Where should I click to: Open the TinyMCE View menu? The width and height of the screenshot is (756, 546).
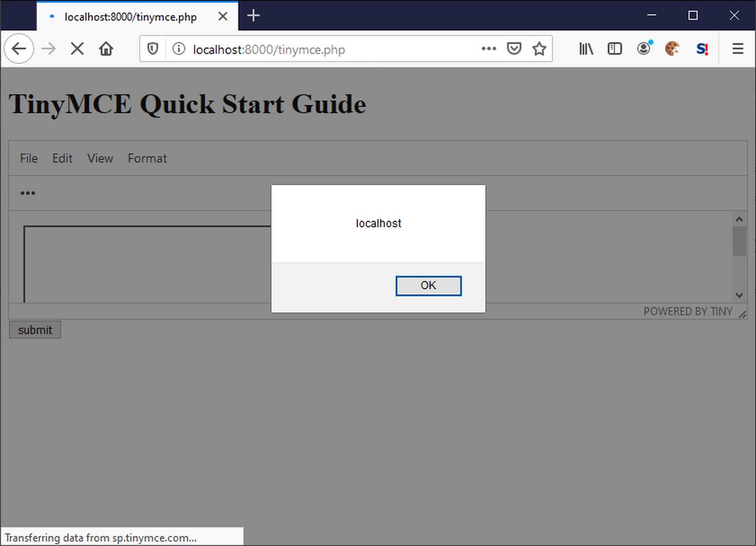(100, 159)
